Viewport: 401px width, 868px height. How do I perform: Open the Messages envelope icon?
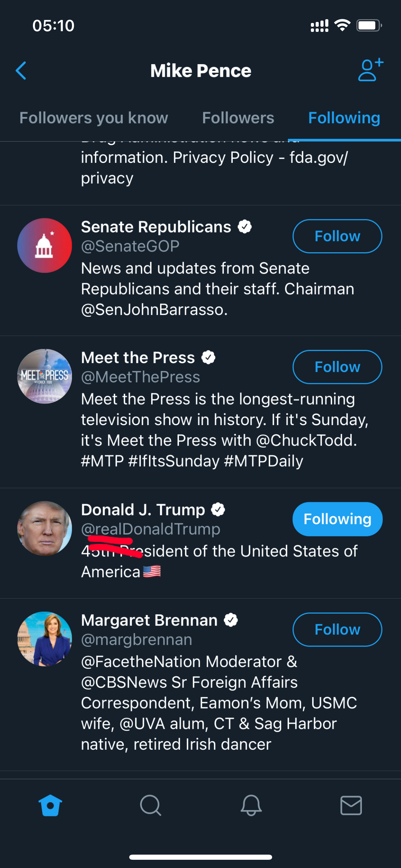coord(351,805)
